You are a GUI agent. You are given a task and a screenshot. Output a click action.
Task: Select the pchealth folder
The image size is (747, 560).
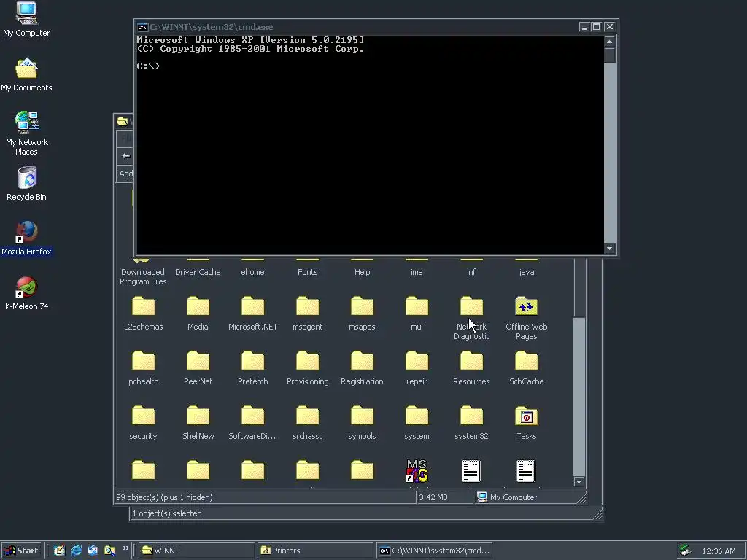pyautogui.click(x=144, y=368)
